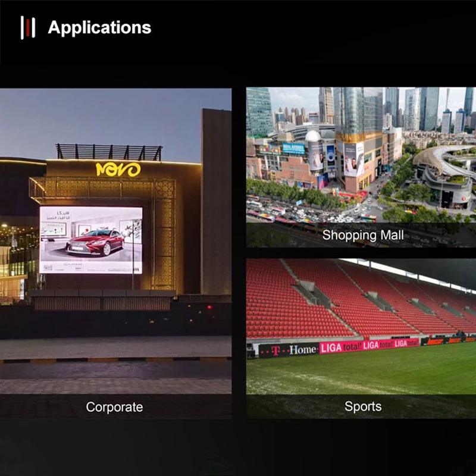Click the Applications heading text
Image resolution: width=476 pixels, height=476 pixels.
(x=99, y=27)
